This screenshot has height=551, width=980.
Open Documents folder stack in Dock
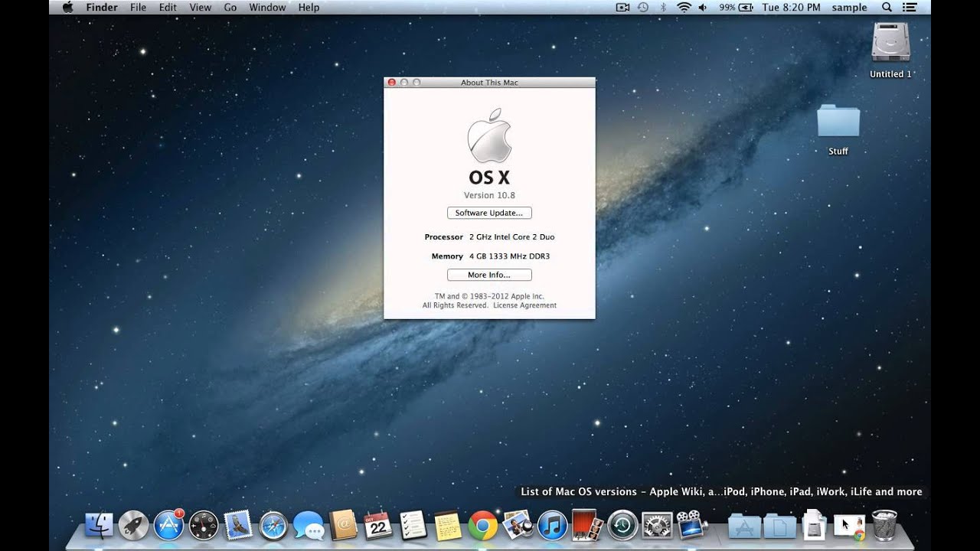[779, 526]
